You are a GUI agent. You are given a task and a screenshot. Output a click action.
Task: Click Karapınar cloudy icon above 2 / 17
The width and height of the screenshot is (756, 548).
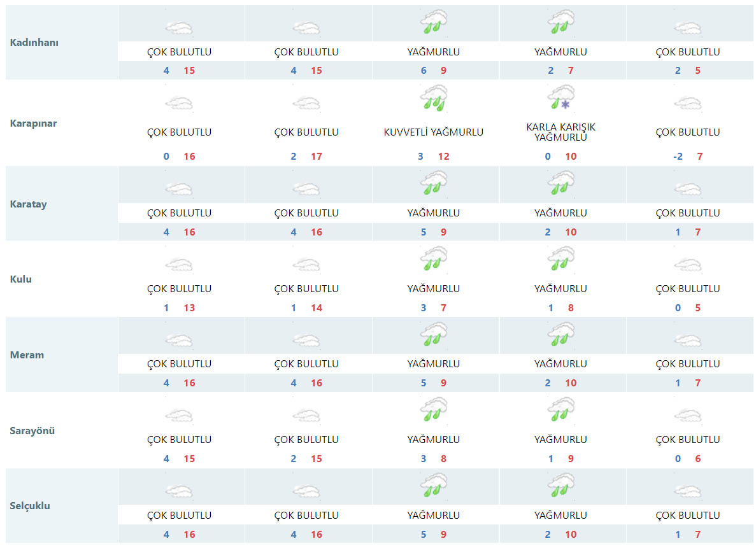[306, 103]
